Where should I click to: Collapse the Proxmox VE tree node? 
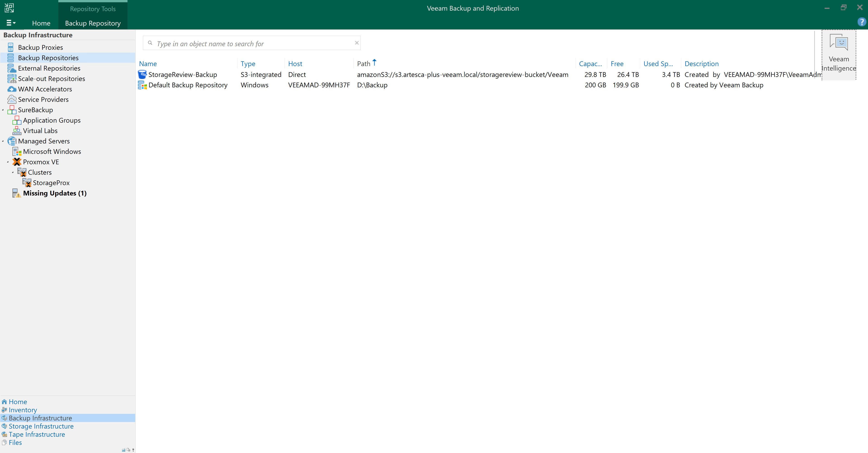[x=8, y=162]
